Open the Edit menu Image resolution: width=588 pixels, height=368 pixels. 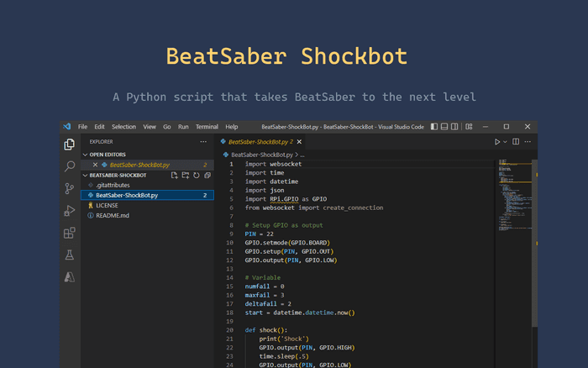(x=99, y=126)
